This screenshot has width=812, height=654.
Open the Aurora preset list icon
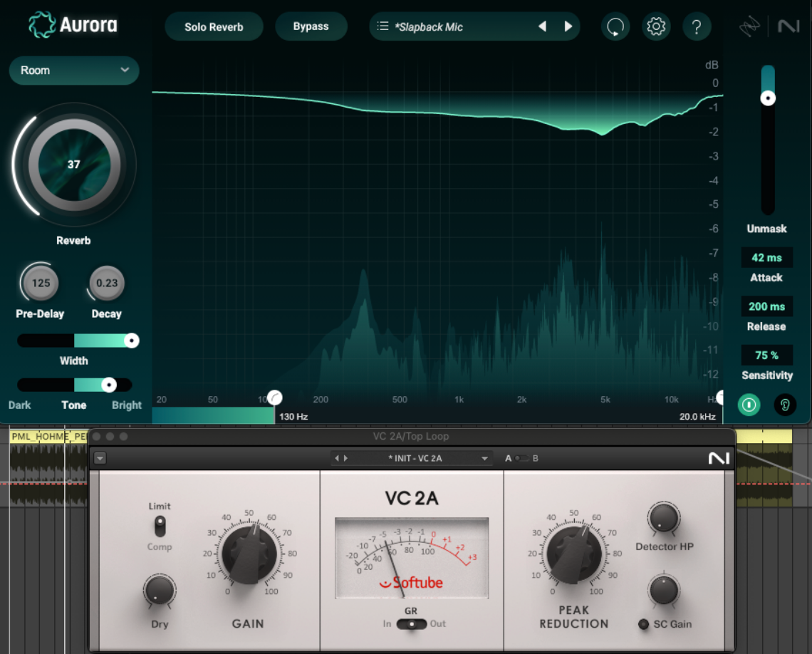click(383, 26)
